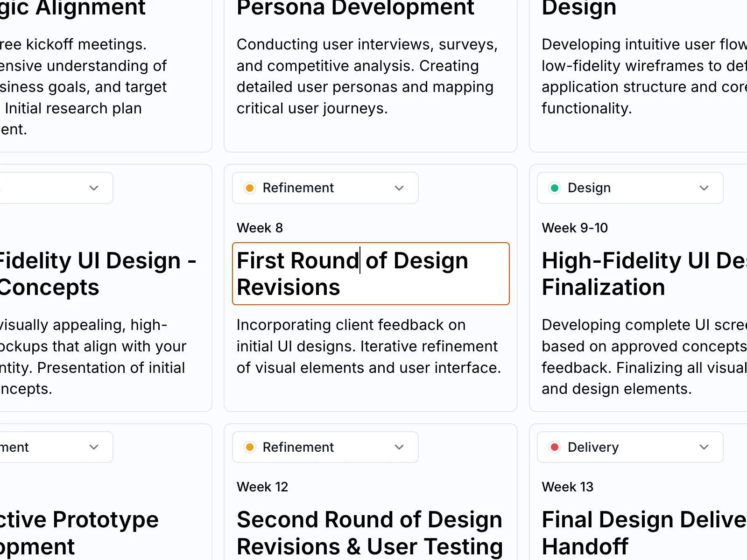
Task: Click the 'Week 8' label text
Action: pyautogui.click(x=260, y=228)
